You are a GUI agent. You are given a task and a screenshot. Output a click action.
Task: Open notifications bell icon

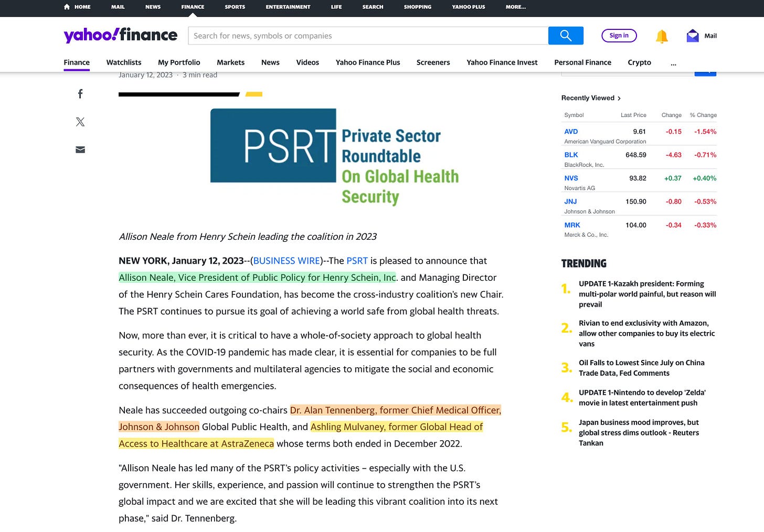(x=662, y=36)
